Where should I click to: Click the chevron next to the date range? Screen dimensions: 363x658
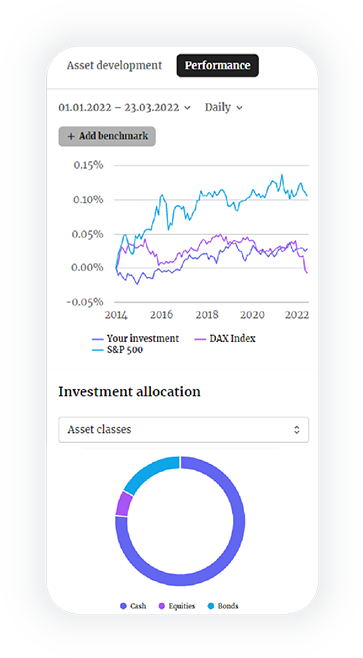187,108
